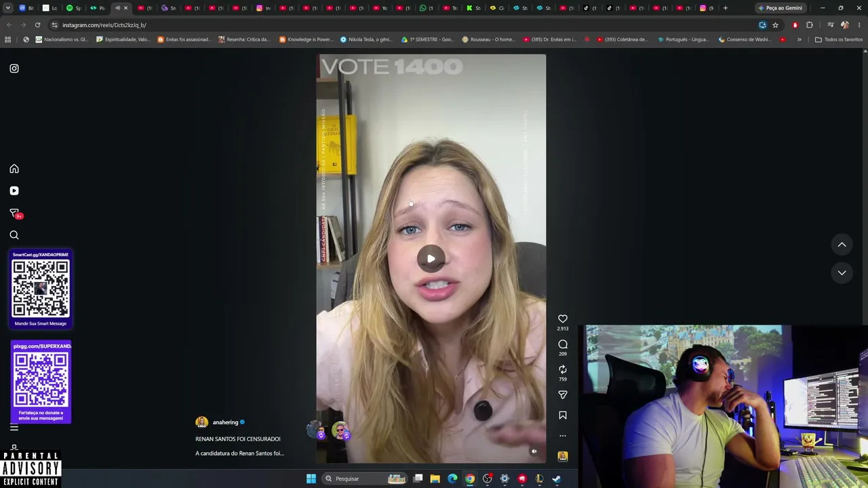Open Steam from the taskbar
Viewport: 868px width, 488px height.
pyautogui.click(x=557, y=479)
